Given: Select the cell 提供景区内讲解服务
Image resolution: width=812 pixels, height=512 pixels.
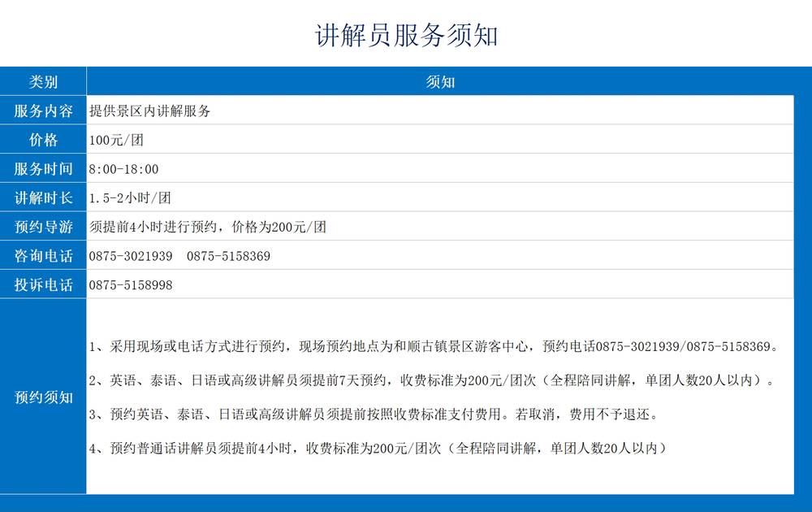Looking at the screenshot, I should (x=440, y=111).
